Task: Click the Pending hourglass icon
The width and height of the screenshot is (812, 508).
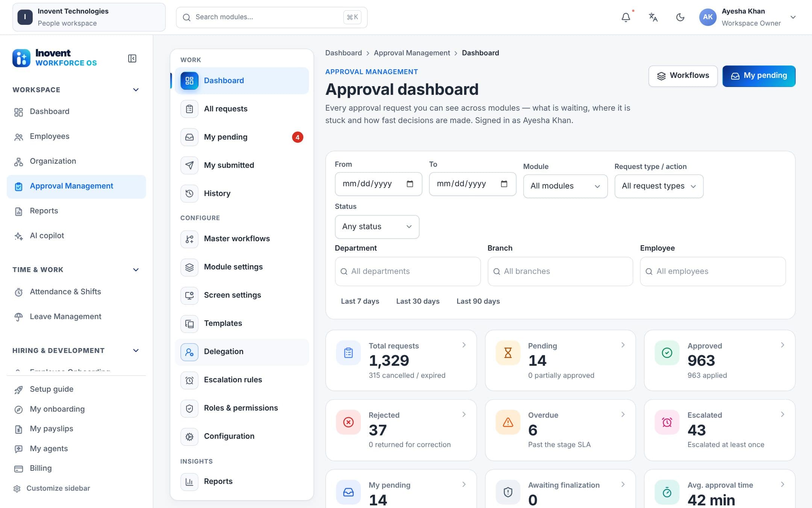Action: click(508, 353)
